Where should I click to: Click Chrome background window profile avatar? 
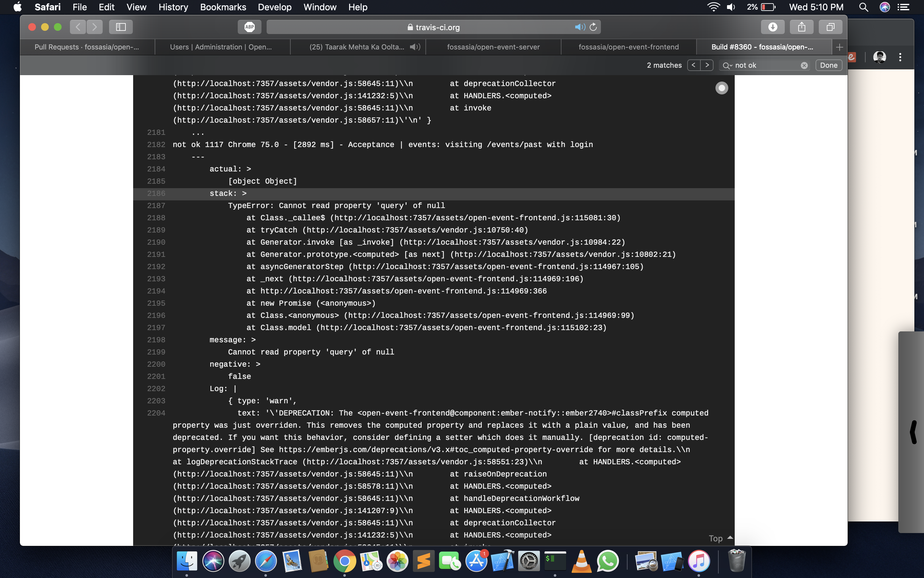pos(879,57)
